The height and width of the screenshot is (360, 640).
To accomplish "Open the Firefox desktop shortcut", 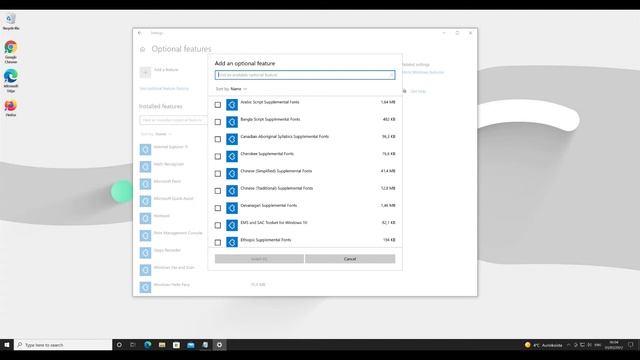I will pos(11,108).
